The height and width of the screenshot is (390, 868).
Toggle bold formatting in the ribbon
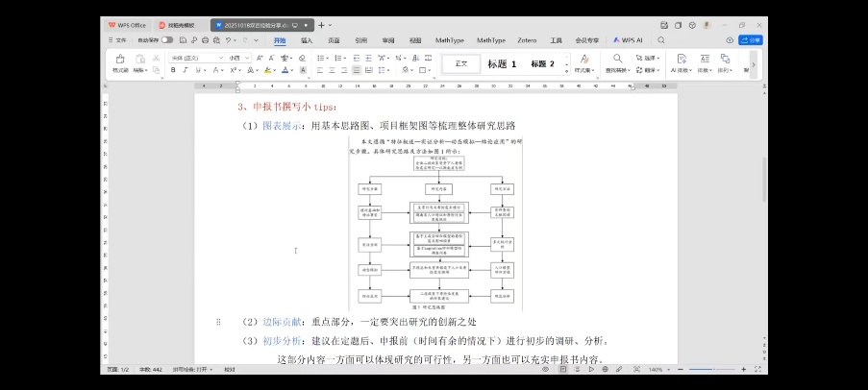173,70
